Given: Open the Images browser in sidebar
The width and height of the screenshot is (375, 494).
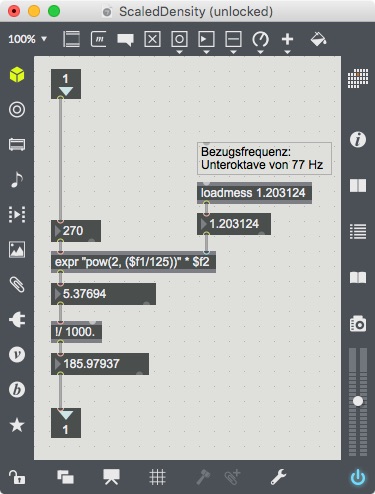Looking at the screenshot, I should (x=17, y=249).
